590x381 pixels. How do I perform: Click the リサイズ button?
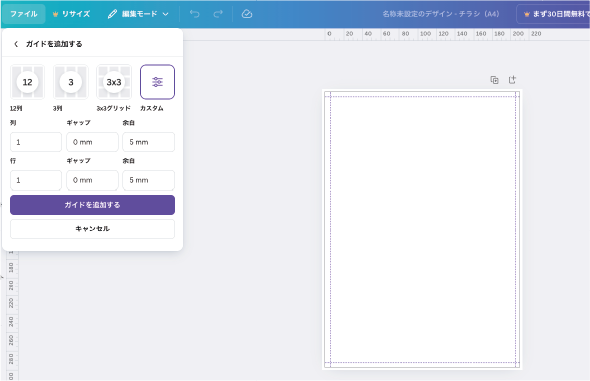click(x=71, y=14)
